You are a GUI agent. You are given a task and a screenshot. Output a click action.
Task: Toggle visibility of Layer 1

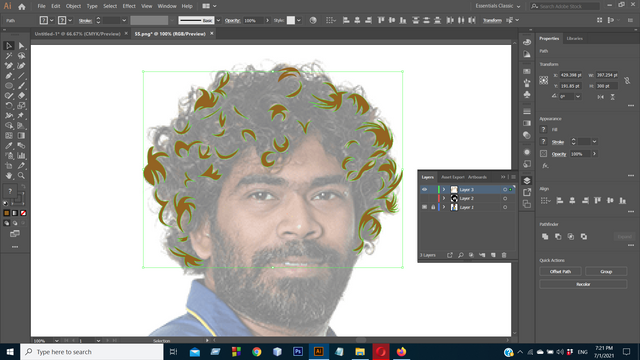coord(424,207)
